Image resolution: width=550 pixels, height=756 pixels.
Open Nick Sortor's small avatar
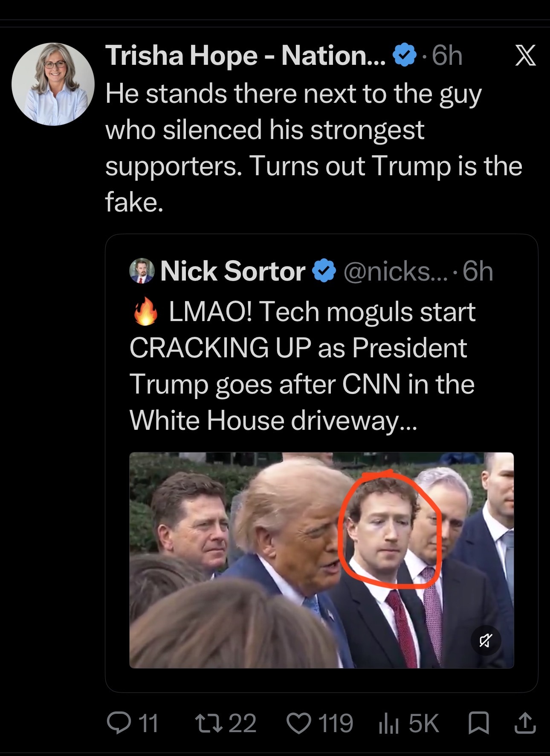pyautogui.click(x=142, y=271)
